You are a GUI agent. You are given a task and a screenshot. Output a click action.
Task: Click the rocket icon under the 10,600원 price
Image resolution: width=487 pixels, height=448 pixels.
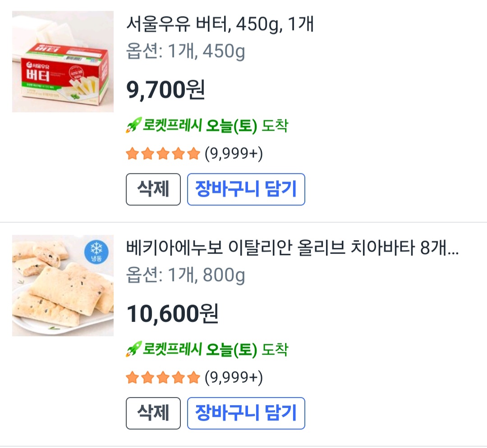click(x=133, y=349)
